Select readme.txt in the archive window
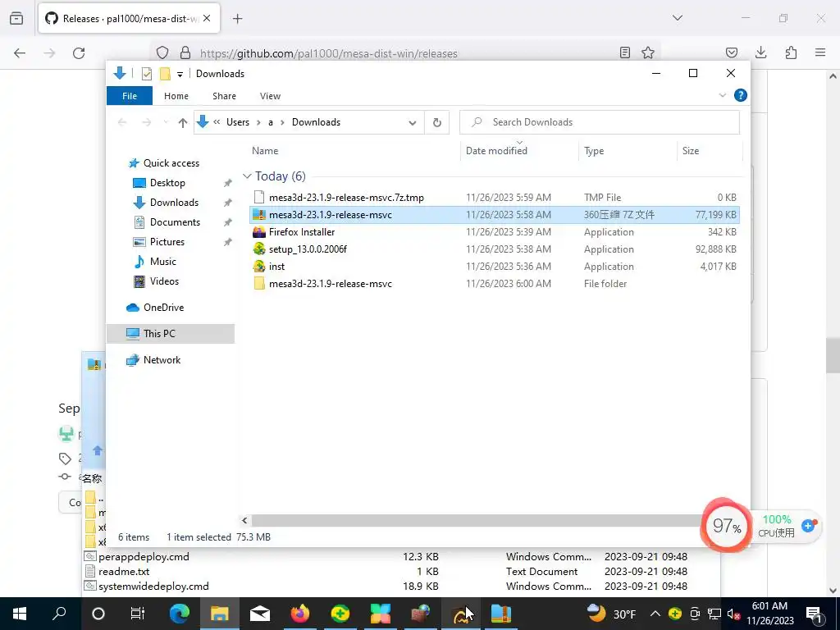 pos(124,572)
